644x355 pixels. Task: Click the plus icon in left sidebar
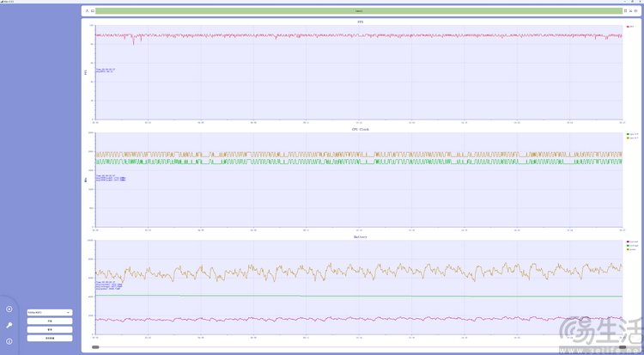9,309
